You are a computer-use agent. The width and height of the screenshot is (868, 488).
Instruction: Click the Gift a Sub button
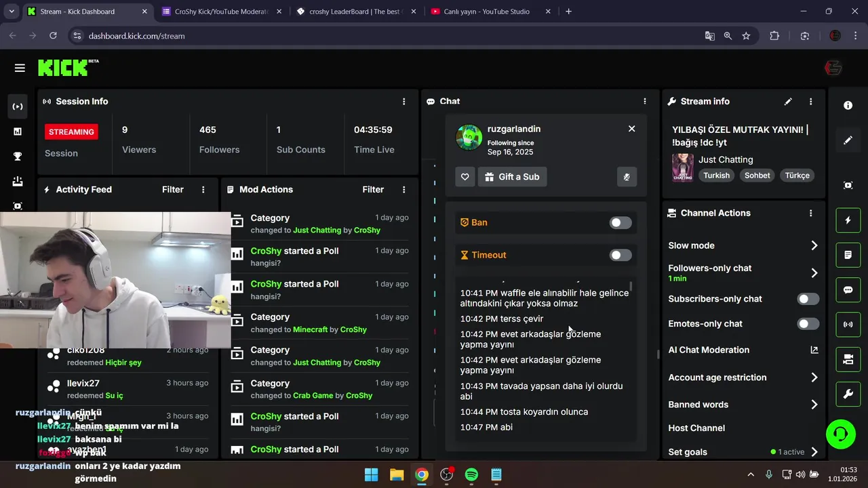point(512,177)
